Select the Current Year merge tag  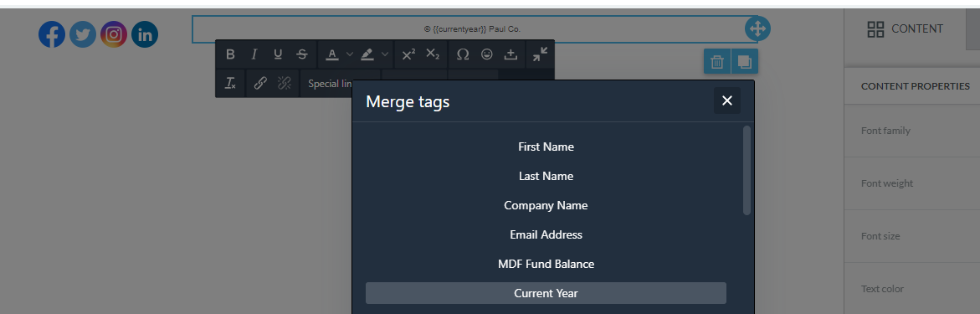[x=546, y=293]
